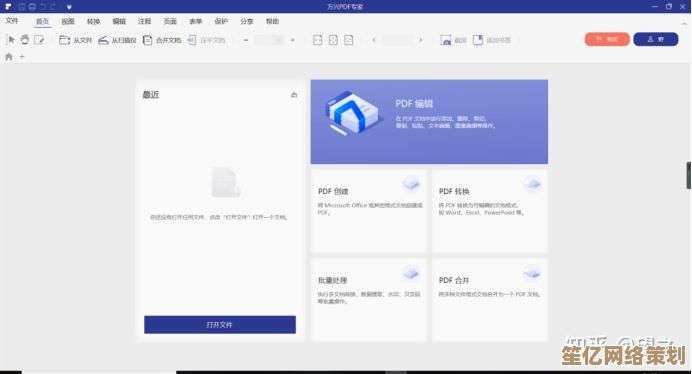Click 添加书签 add bookmark tool
The height and width of the screenshot is (374, 692).
[492, 40]
